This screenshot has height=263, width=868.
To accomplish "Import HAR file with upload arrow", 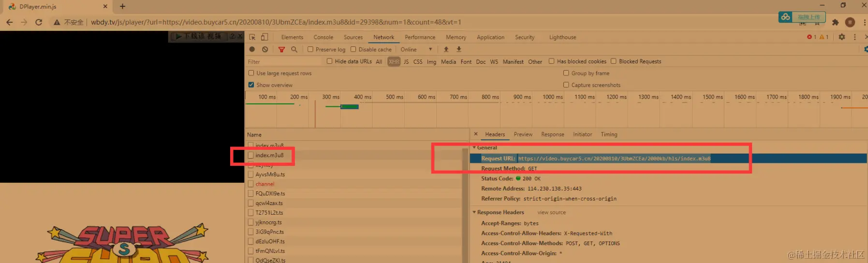I will (x=446, y=49).
